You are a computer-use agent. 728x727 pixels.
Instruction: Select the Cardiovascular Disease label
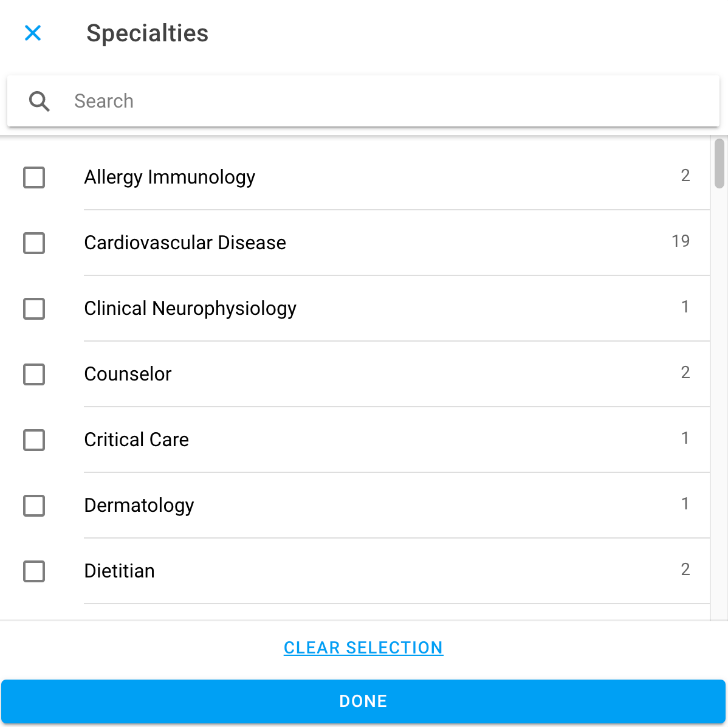pos(185,243)
